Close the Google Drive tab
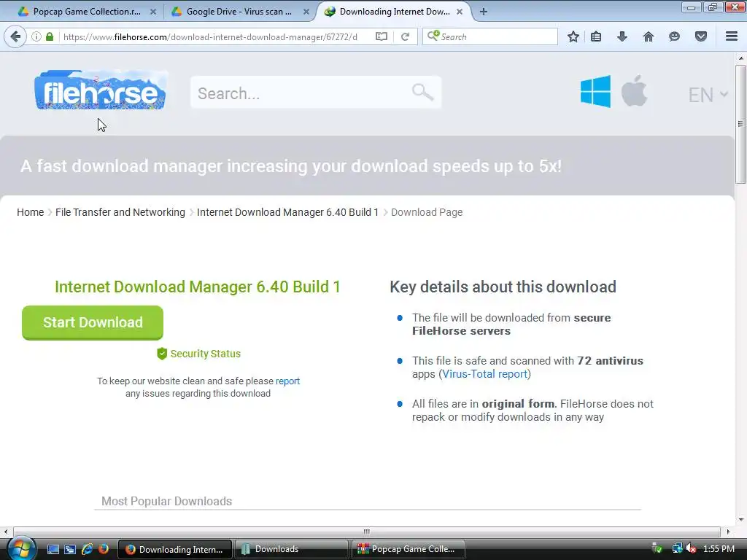This screenshot has width=747, height=560. pyautogui.click(x=306, y=12)
